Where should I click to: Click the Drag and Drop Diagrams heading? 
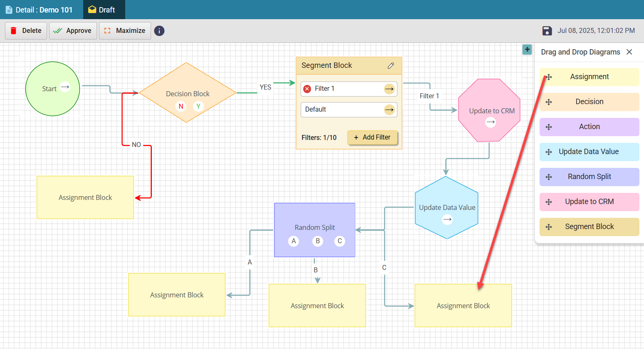pos(580,52)
